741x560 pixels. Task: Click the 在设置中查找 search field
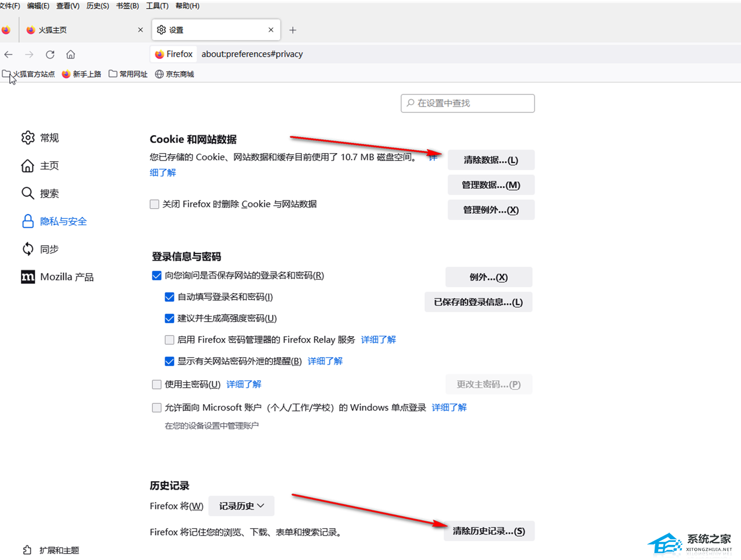(467, 103)
